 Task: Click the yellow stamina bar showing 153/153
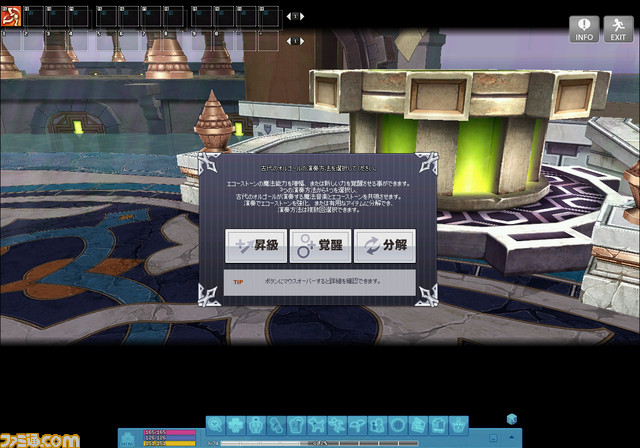(169, 444)
